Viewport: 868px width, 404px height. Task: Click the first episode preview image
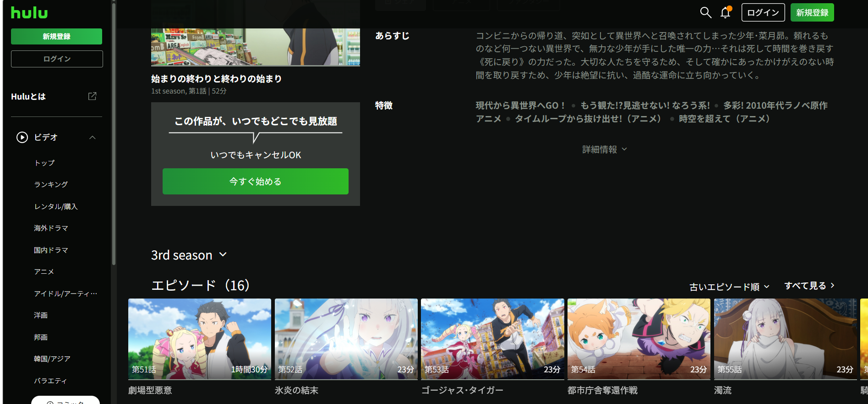pyautogui.click(x=256, y=47)
